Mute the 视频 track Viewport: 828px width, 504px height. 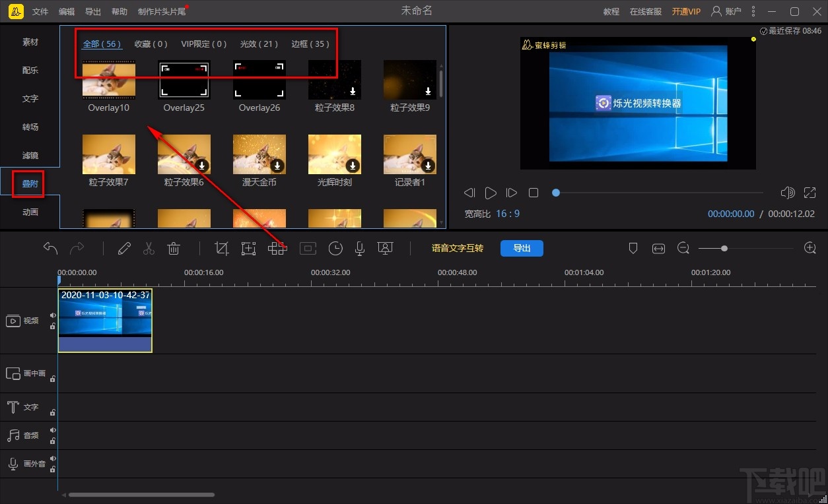coord(53,315)
